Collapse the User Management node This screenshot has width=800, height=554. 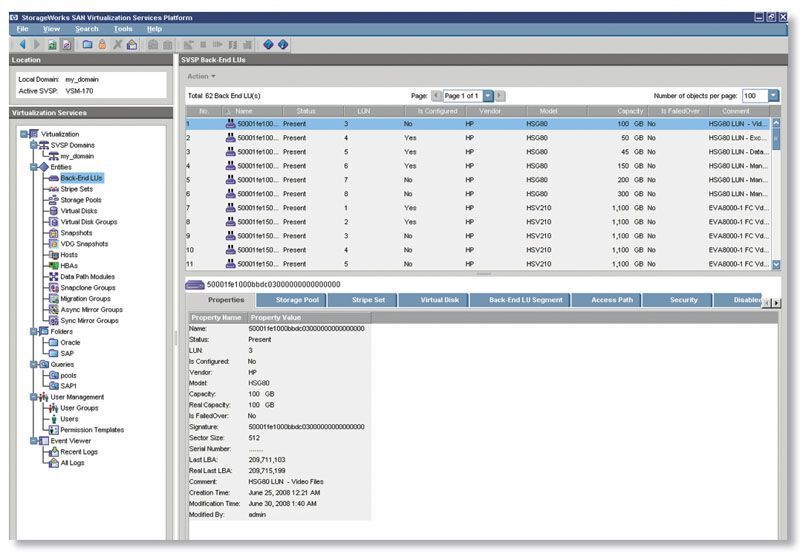tap(34, 397)
